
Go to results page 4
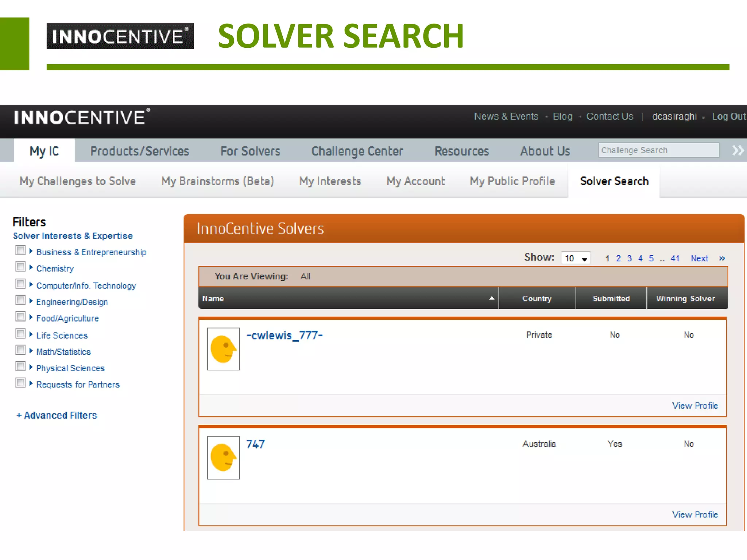click(x=640, y=258)
